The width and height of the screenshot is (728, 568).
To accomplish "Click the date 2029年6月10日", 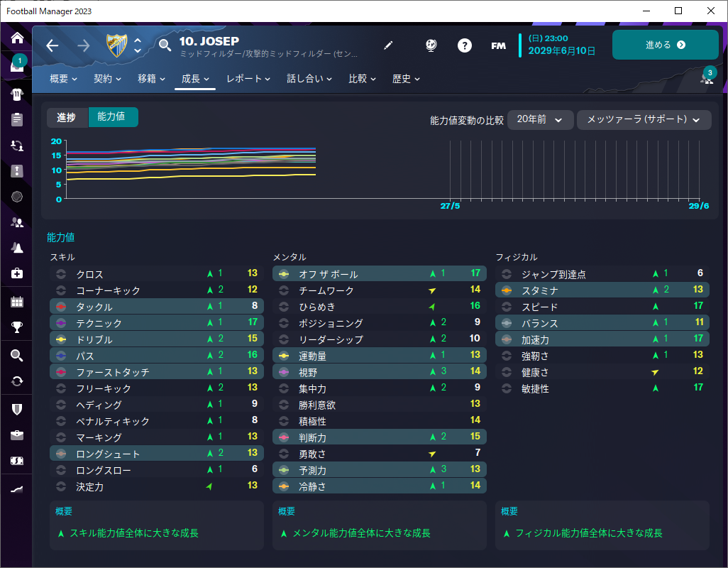I will click(x=562, y=51).
